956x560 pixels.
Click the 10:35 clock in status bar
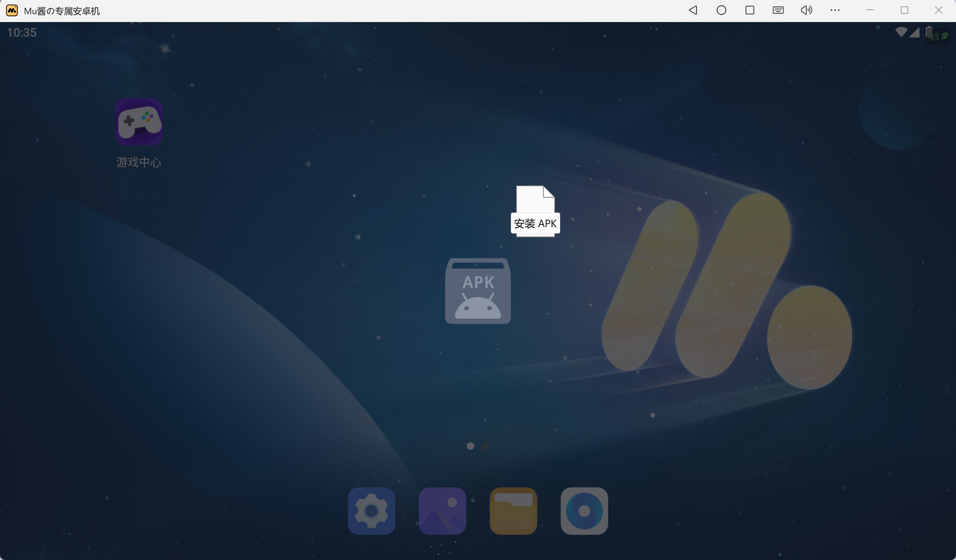22,33
